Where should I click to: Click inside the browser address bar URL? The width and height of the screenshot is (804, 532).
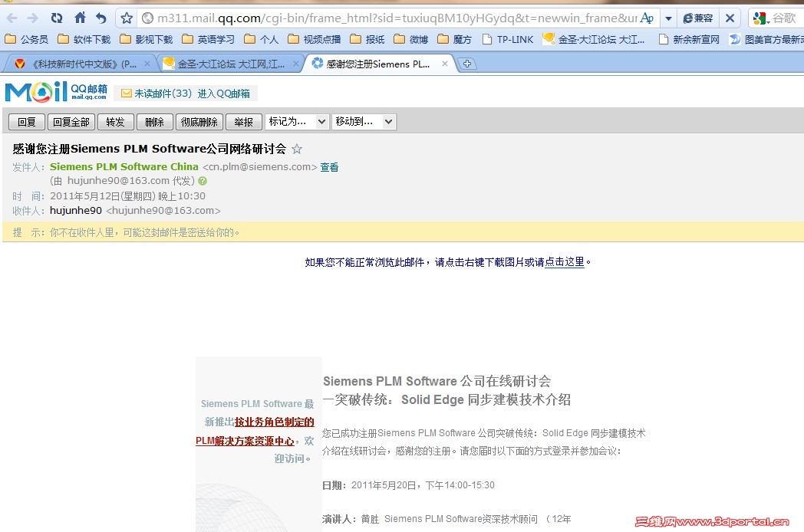click(395, 18)
